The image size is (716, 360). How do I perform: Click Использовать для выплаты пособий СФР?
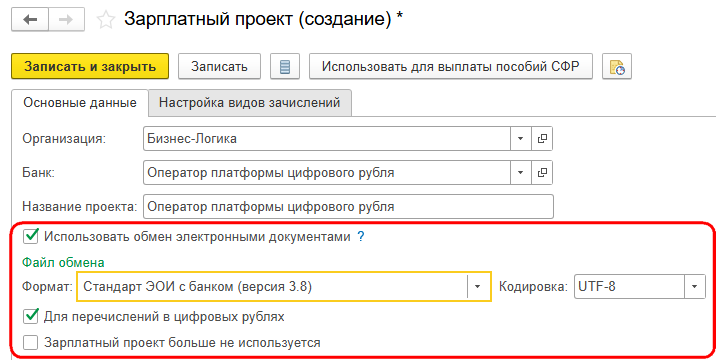coord(451,67)
